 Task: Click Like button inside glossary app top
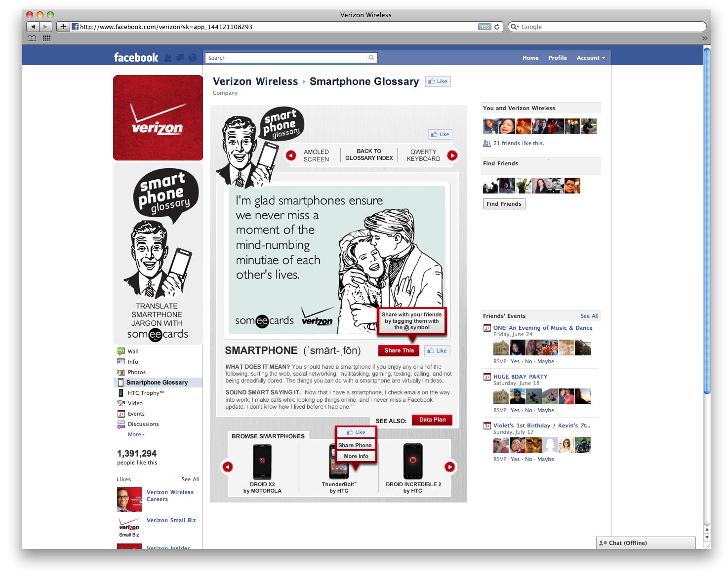click(x=440, y=134)
